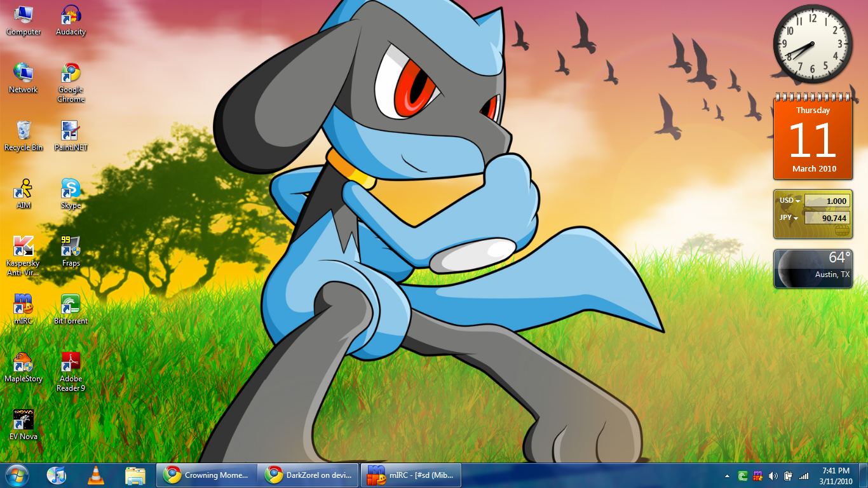The image size is (868, 488).
Task: Click the March 2010 text on calendar
Action: pos(814,168)
